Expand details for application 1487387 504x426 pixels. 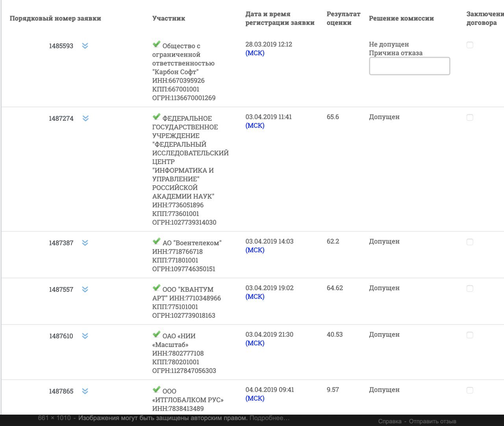pos(85,243)
